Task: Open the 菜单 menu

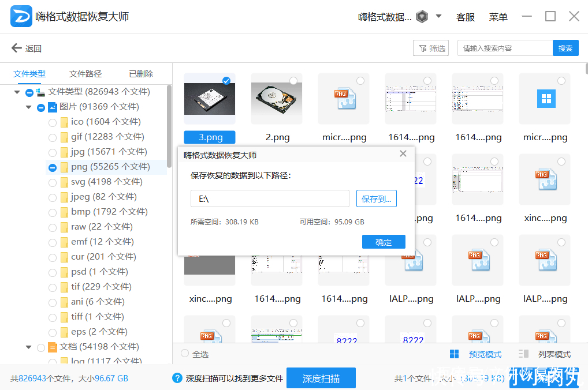Action: point(498,17)
